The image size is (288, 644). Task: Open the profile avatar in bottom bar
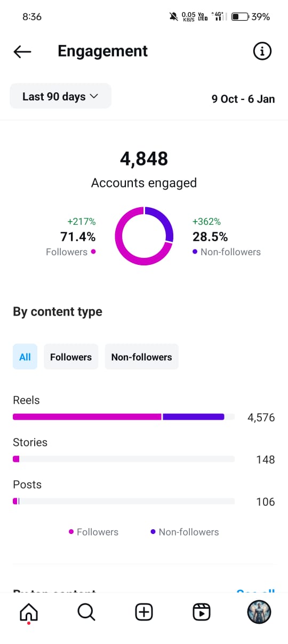click(259, 612)
